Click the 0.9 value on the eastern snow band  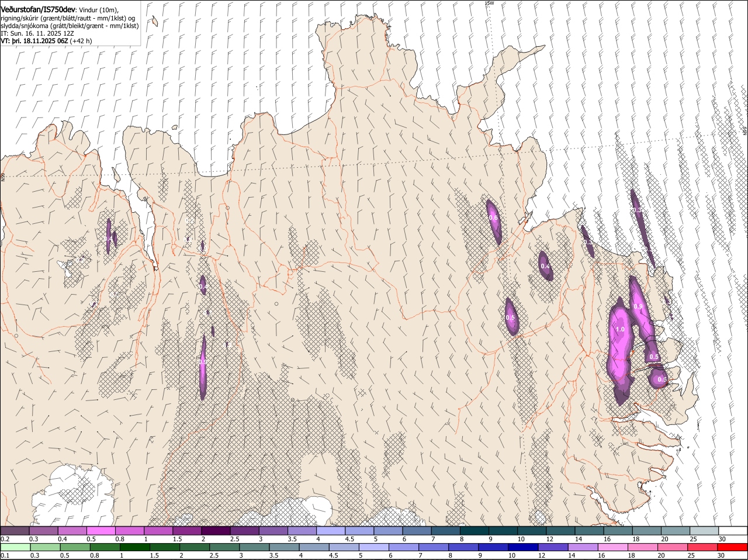click(638, 306)
